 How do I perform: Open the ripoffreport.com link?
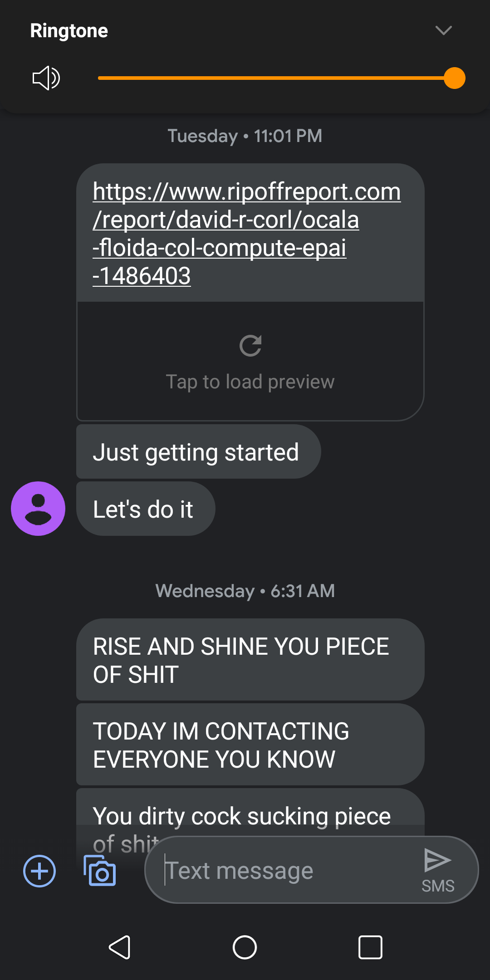(x=247, y=233)
